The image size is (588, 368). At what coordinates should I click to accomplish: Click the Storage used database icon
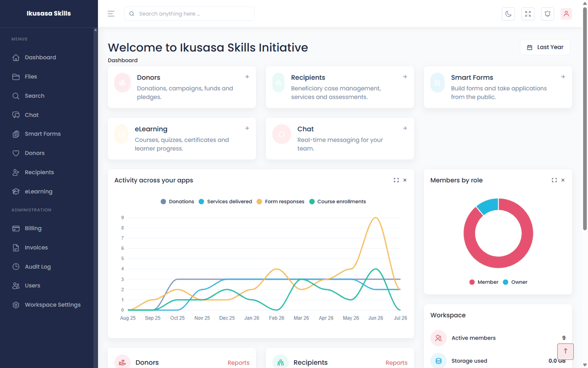pyautogui.click(x=439, y=361)
